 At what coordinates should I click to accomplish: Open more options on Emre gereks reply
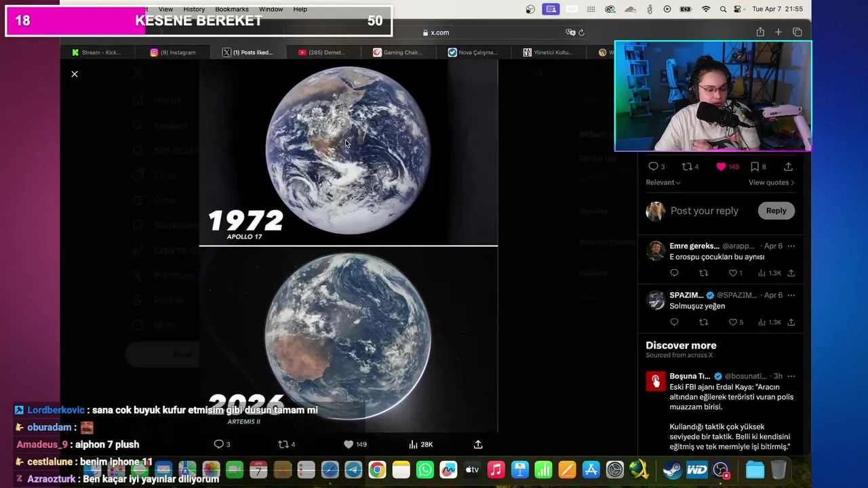791,246
